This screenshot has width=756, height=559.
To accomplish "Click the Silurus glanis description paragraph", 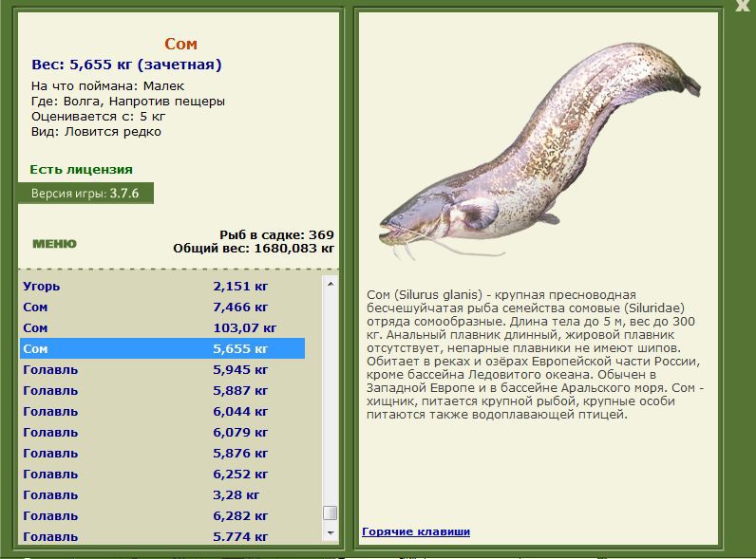I will [535, 354].
